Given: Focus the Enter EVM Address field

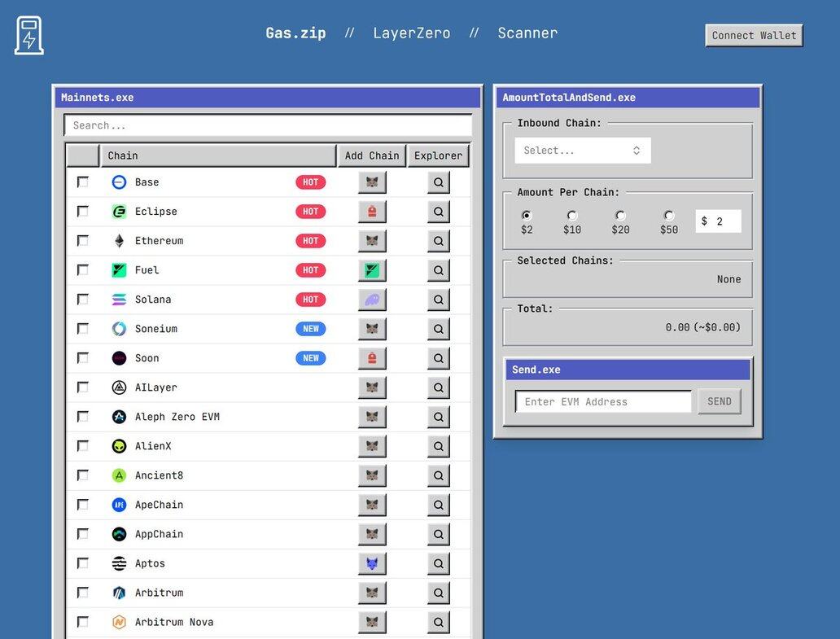Looking at the screenshot, I should [603, 402].
